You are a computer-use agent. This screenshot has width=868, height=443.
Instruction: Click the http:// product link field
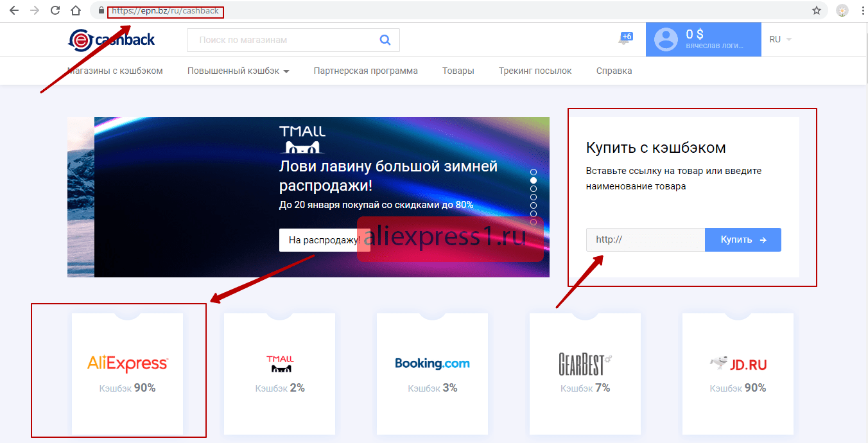[x=645, y=239]
